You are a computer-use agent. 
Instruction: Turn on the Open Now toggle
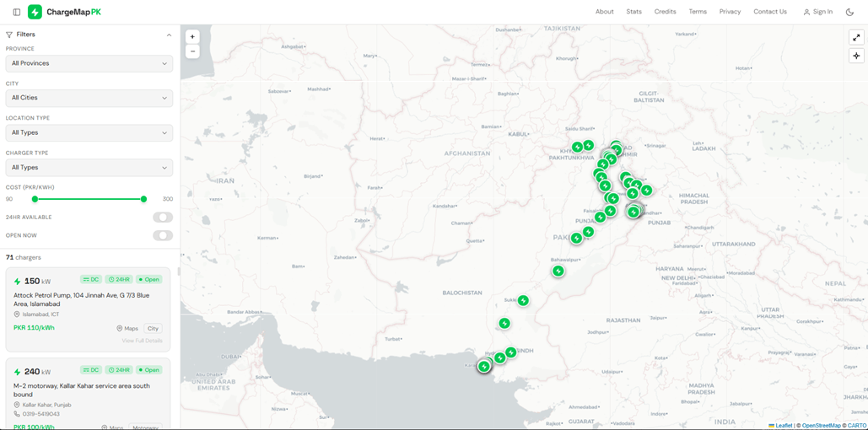[x=162, y=236]
